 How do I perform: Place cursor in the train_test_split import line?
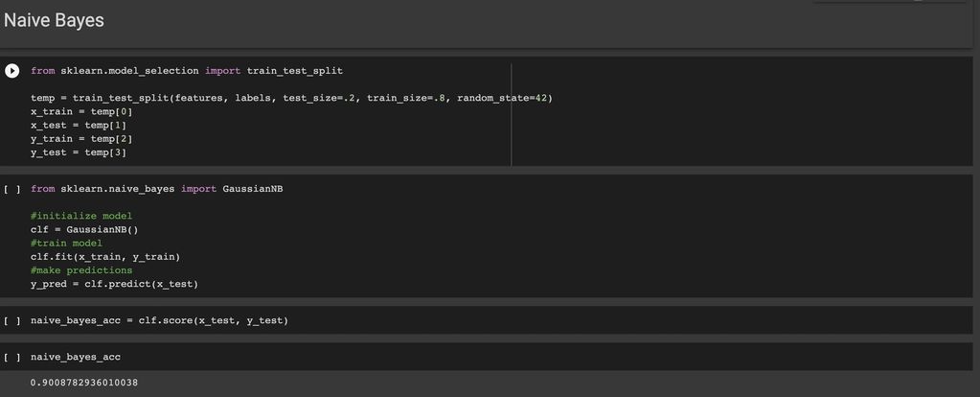(x=186, y=71)
